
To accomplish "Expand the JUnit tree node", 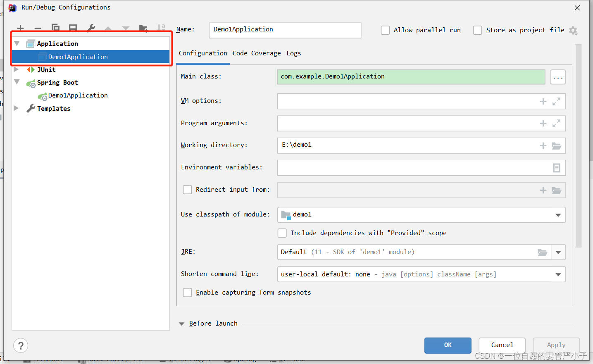I will (x=16, y=69).
